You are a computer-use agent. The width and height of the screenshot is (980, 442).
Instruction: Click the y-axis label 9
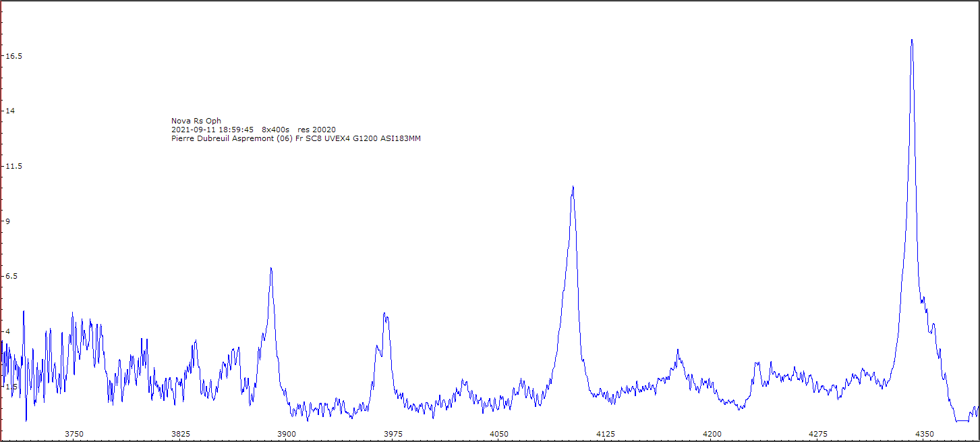coord(9,221)
